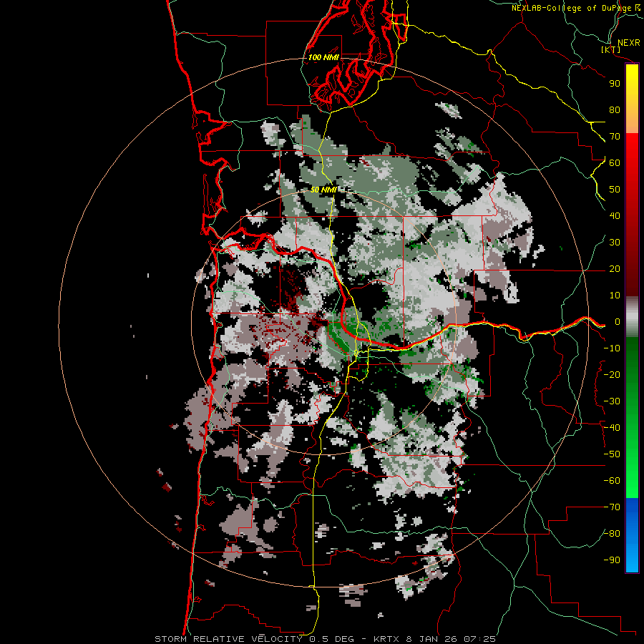This screenshot has width=644, height=644.
Task: Click the "07:25" timestamp in the caption
Action: (479, 639)
